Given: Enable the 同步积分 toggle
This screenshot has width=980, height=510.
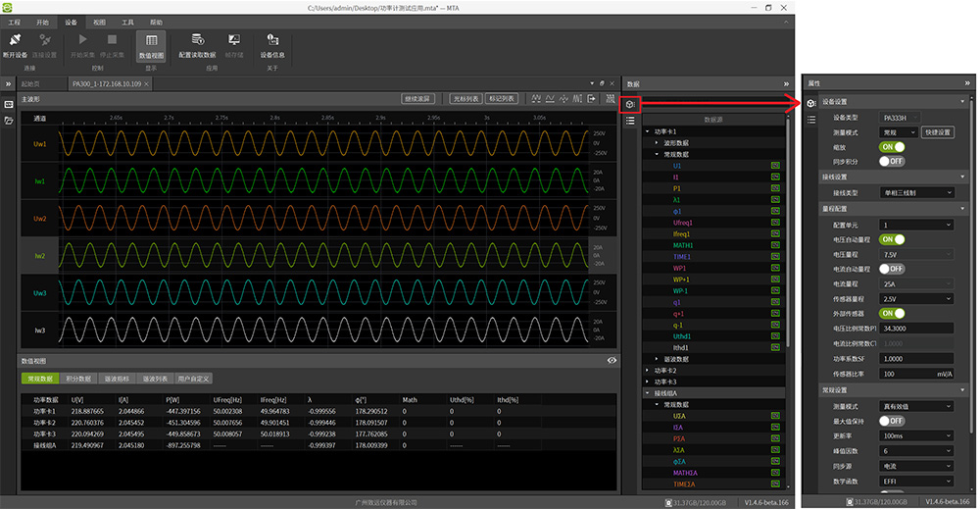Looking at the screenshot, I should [x=892, y=161].
